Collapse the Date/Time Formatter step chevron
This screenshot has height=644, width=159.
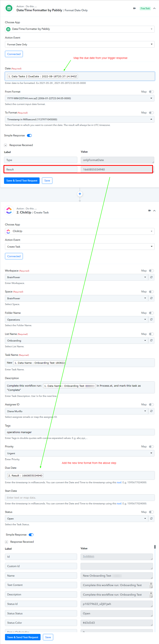(154, 8)
